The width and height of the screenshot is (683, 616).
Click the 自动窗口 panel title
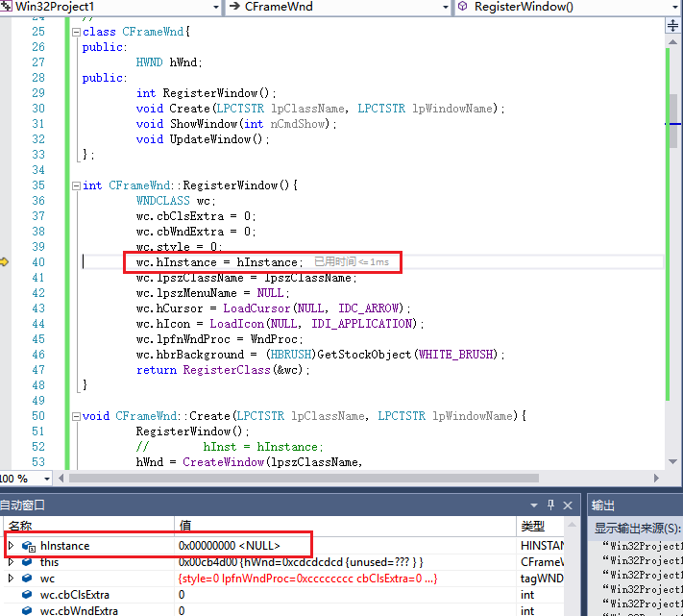(x=22, y=505)
